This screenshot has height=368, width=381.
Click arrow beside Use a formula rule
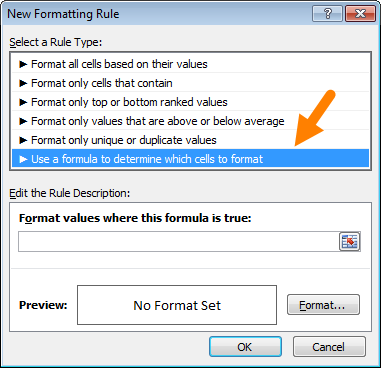point(23,159)
